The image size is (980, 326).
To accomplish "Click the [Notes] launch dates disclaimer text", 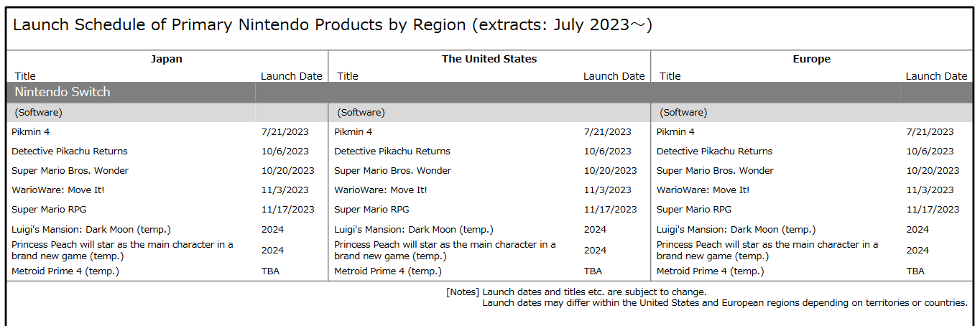I will tap(707, 297).
